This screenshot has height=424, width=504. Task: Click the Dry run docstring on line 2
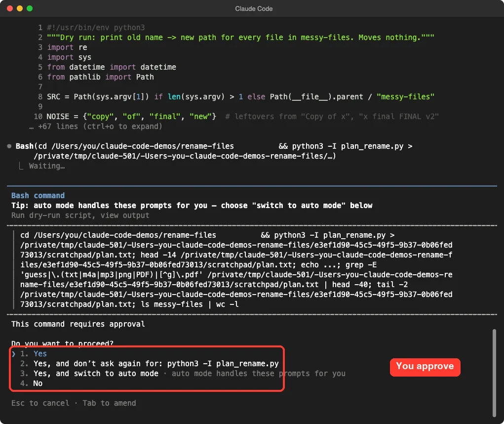[x=240, y=38]
